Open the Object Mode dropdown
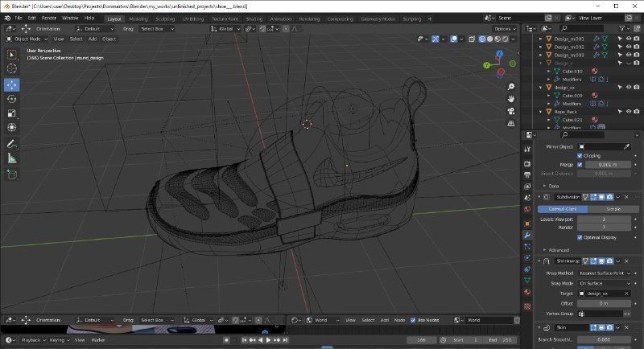The width and height of the screenshot is (644, 349). (27, 39)
